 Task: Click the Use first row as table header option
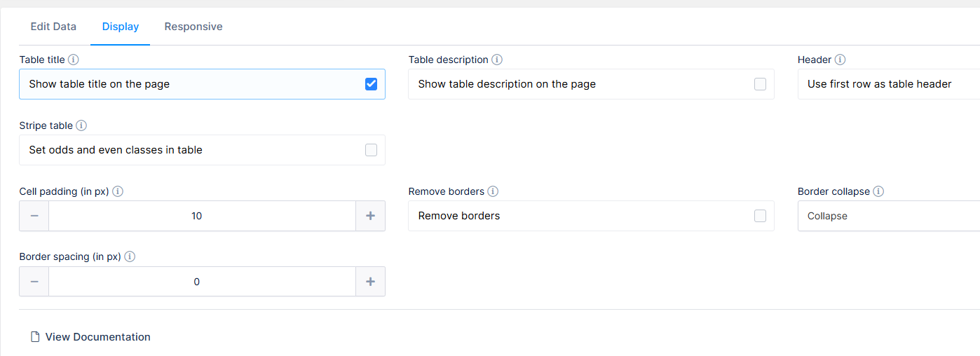889,84
